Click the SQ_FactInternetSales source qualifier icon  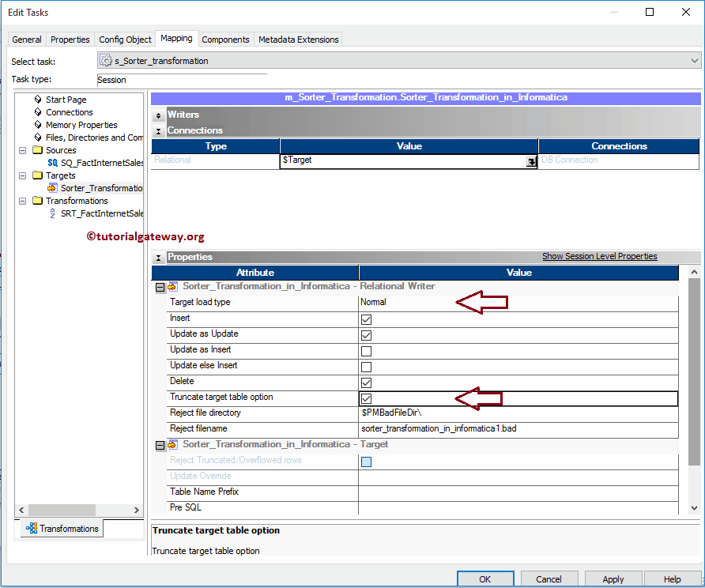[x=53, y=163]
